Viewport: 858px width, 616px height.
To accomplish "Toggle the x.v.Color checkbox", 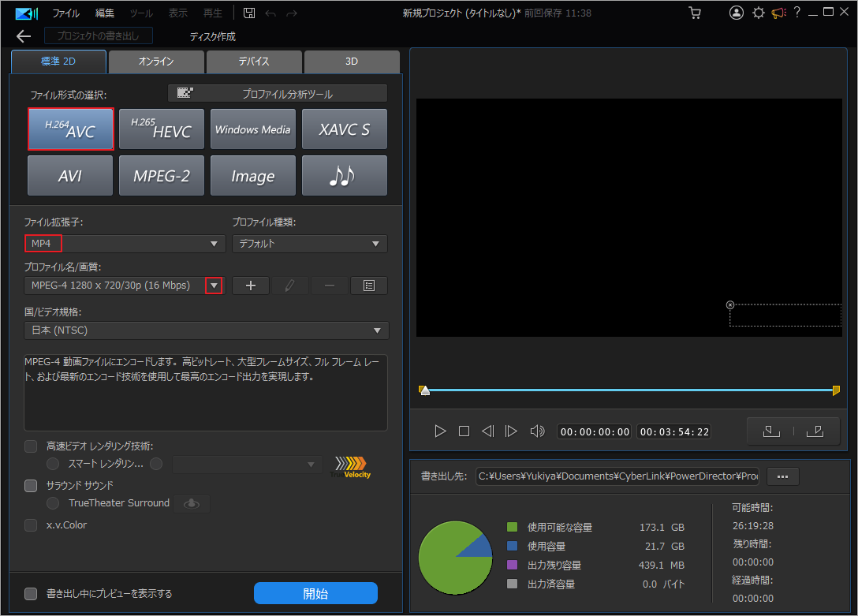I will [30, 525].
